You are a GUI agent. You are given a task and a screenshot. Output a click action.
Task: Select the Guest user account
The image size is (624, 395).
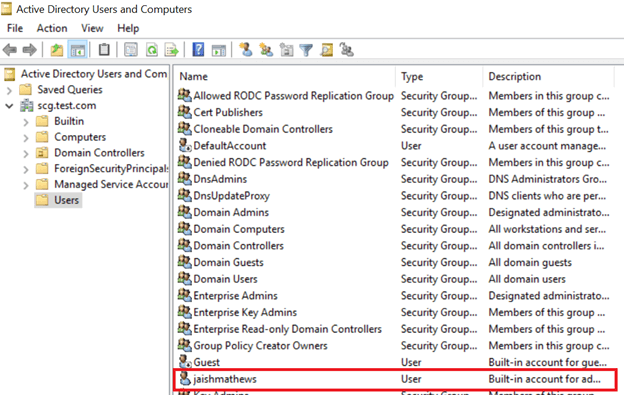(206, 363)
